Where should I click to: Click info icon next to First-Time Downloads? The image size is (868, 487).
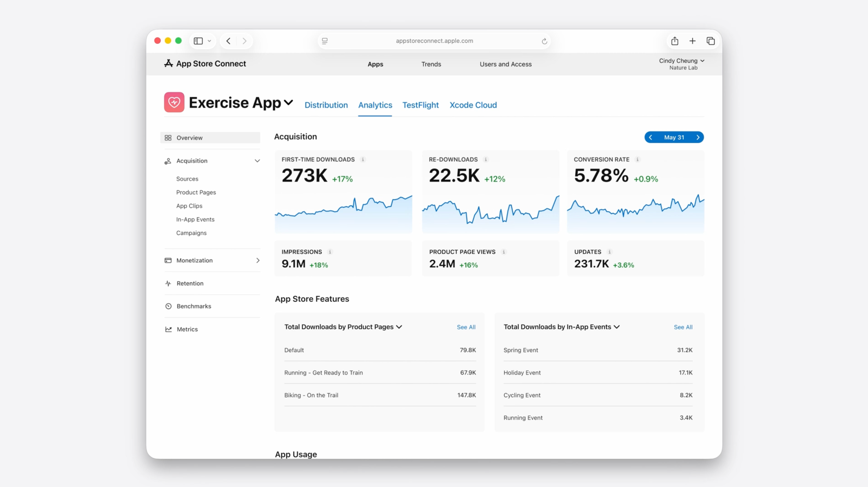click(x=363, y=159)
